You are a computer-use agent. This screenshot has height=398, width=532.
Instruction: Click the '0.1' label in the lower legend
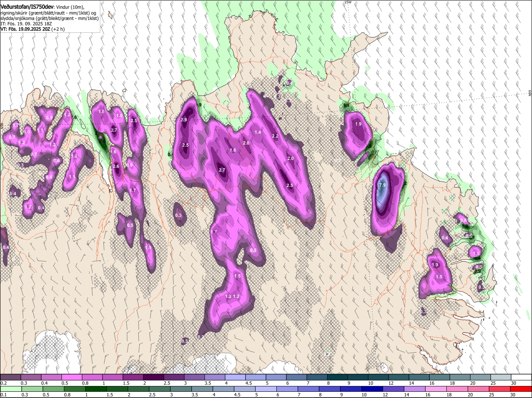click(4, 395)
